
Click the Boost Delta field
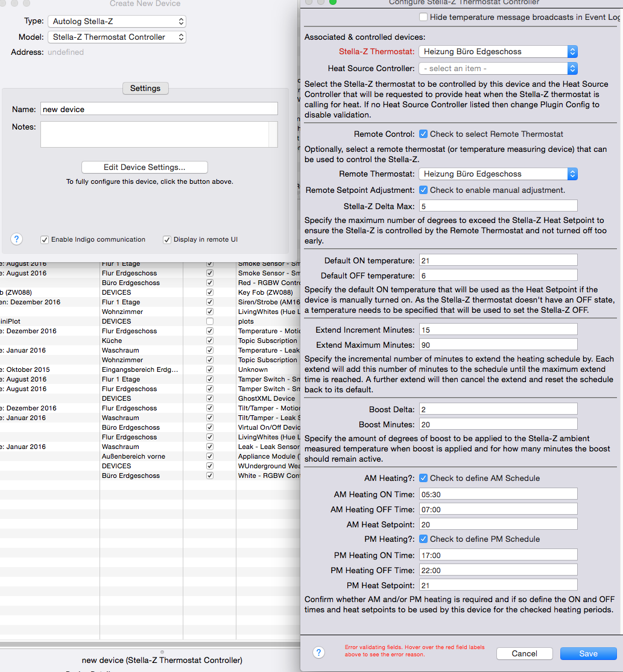pyautogui.click(x=498, y=409)
